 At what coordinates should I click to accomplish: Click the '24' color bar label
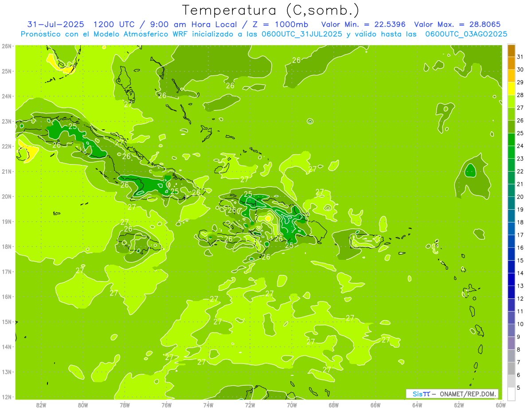[x=520, y=146]
